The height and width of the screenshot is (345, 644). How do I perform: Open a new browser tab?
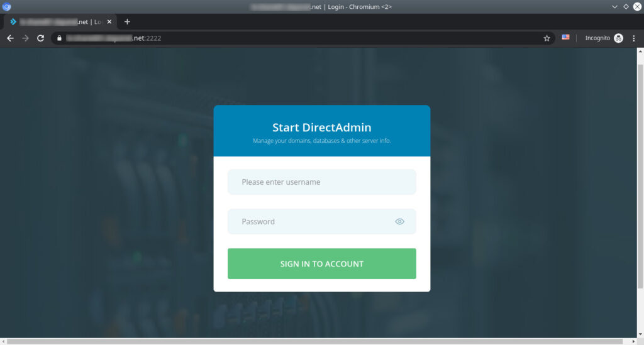click(x=127, y=22)
